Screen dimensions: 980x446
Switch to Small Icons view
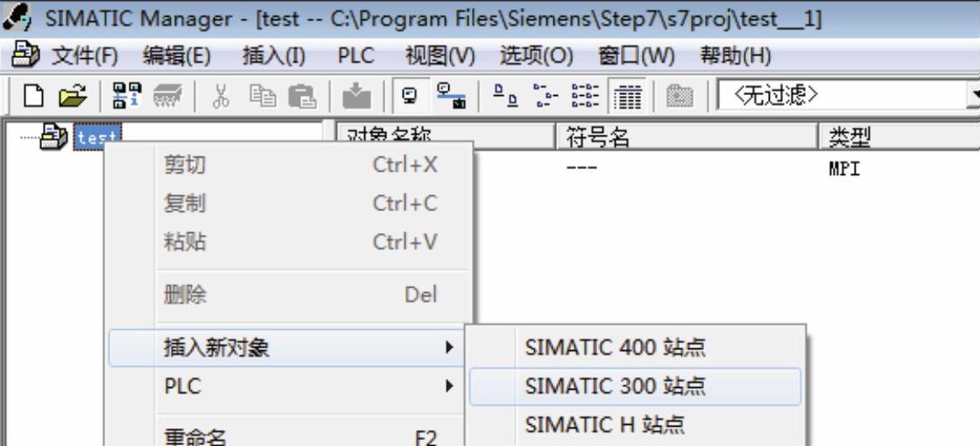pyautogui.click(x=544, y=96)
